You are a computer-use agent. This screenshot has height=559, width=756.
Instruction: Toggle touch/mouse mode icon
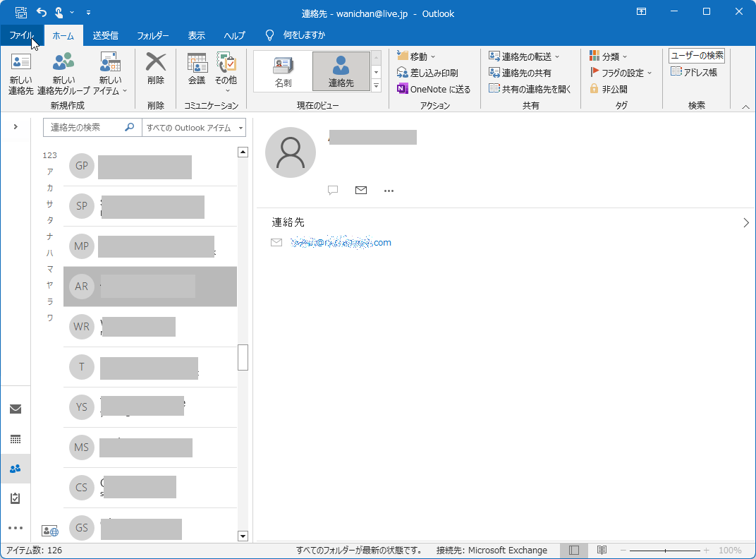pos(59,12)
